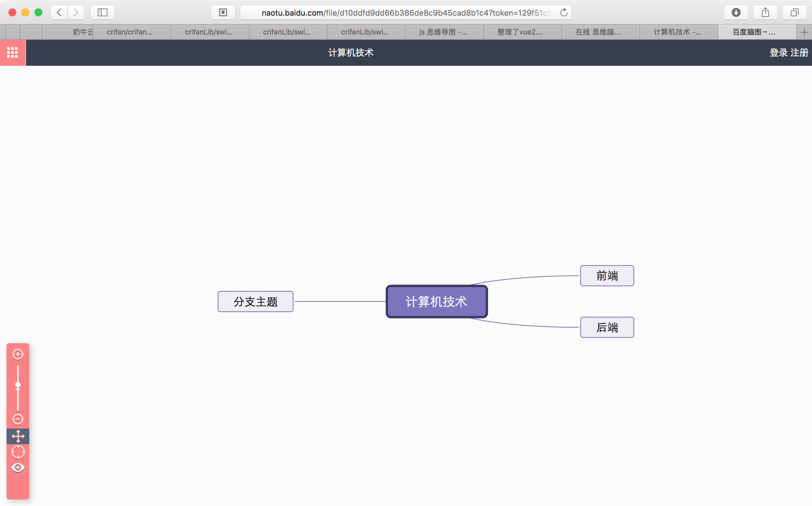Open the grid apps menu icon
812x506 pixels.
tap(12, 52)
